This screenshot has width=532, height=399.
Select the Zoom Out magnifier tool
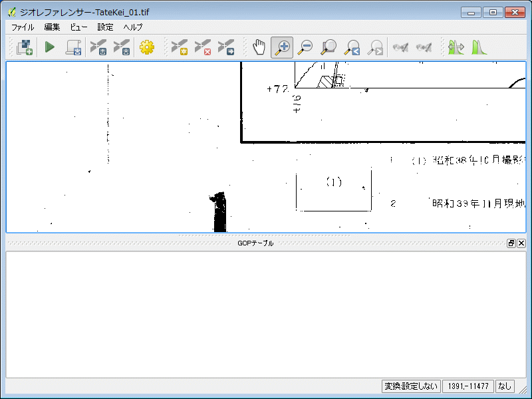click(305, 47)
